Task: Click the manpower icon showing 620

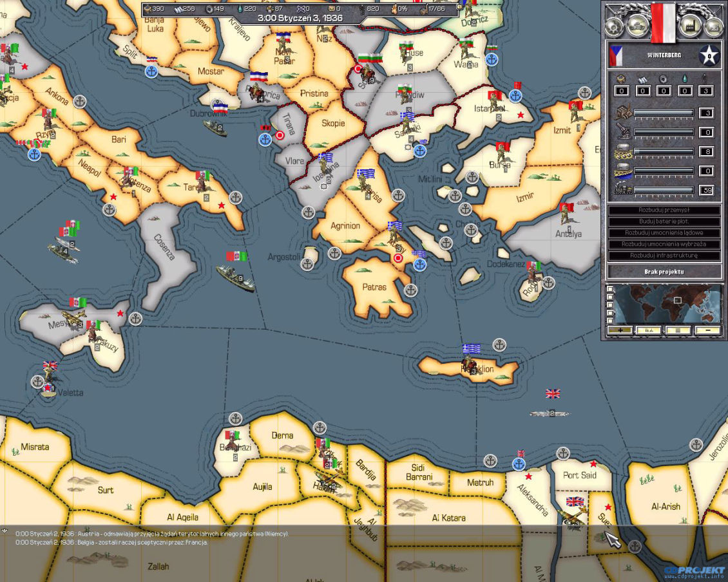Action: (x=363, y=8)
